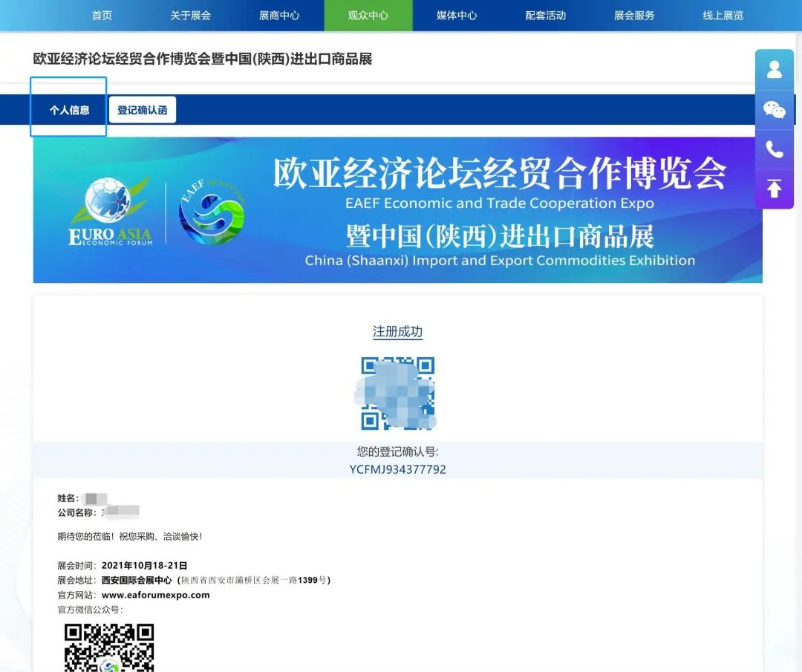
Task: Click the 您的登记确认号 label
Action: [x=397, y=451]
